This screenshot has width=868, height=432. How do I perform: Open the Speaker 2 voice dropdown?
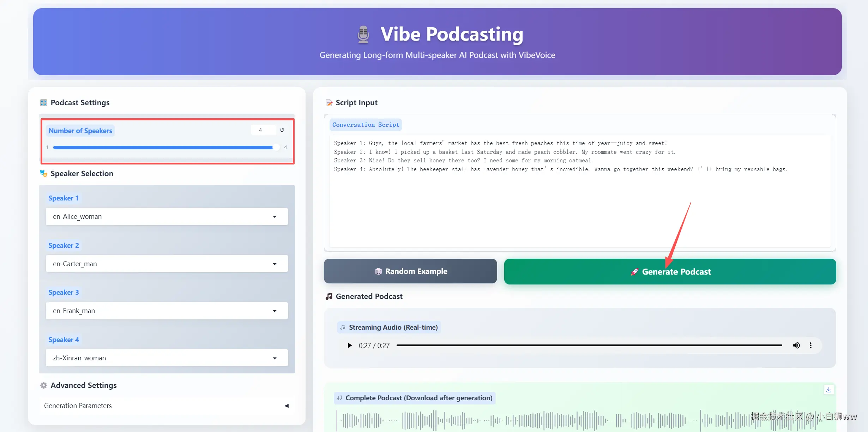point(167,264)
